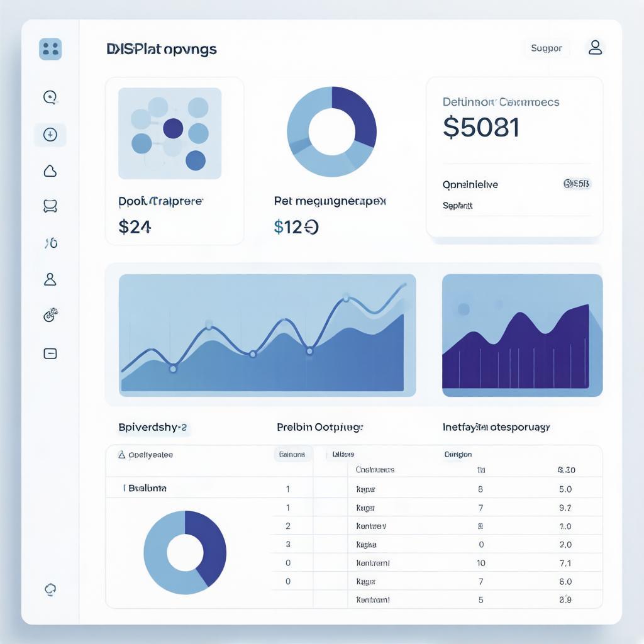The height and width of the screenshot is (644, 644).
Task: Open the person icon in the sidebar
Action: click(50, 279)
